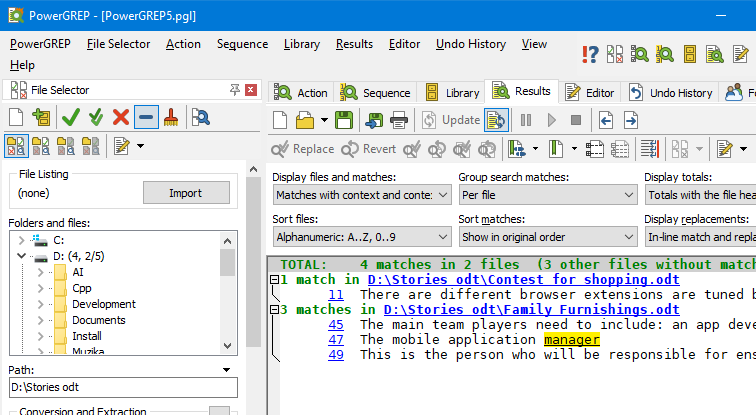Screen dimensions: 756x415
Task: Open results with the folder icon
Action: tap(305, 120)
